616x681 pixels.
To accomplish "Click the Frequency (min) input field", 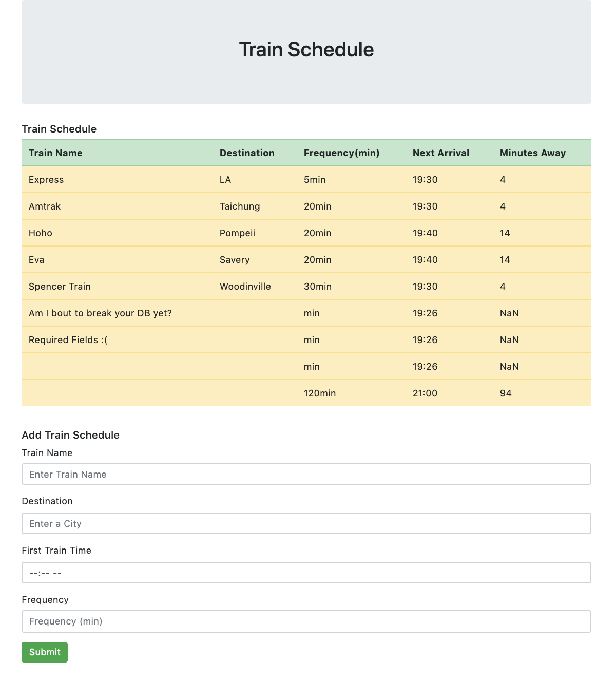I will coord(306,621).
